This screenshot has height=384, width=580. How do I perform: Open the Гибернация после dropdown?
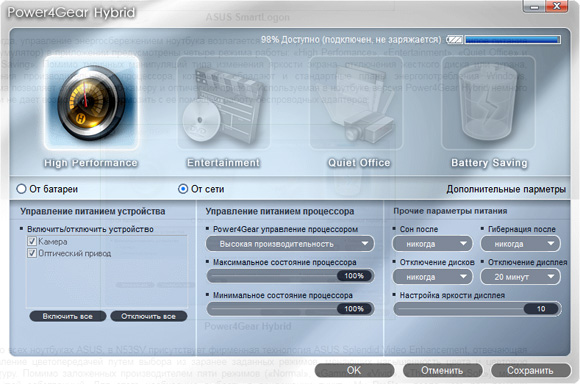pyautogui.click(x=520, y=244)
